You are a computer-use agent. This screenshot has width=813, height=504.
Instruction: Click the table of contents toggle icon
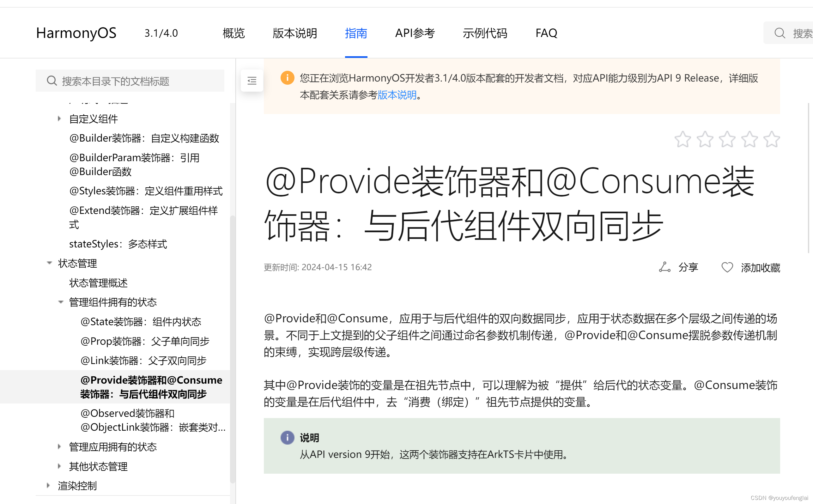point(252,81)
